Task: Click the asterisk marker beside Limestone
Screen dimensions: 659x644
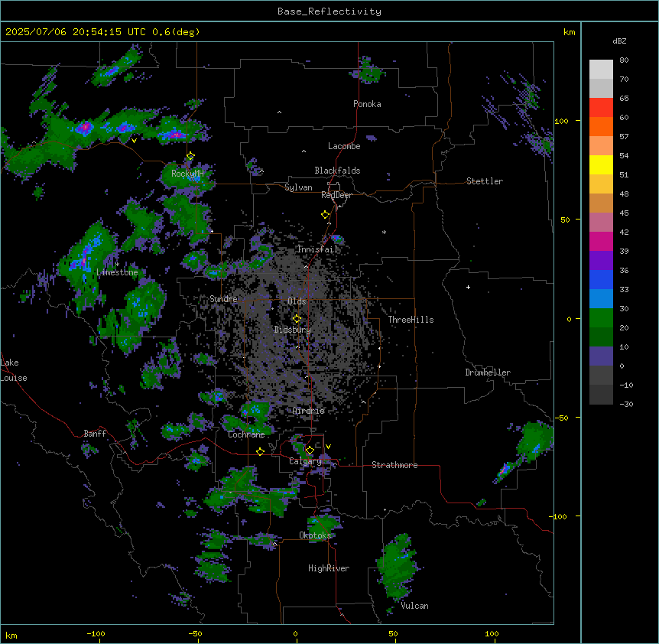Action: tap(117, 265)
